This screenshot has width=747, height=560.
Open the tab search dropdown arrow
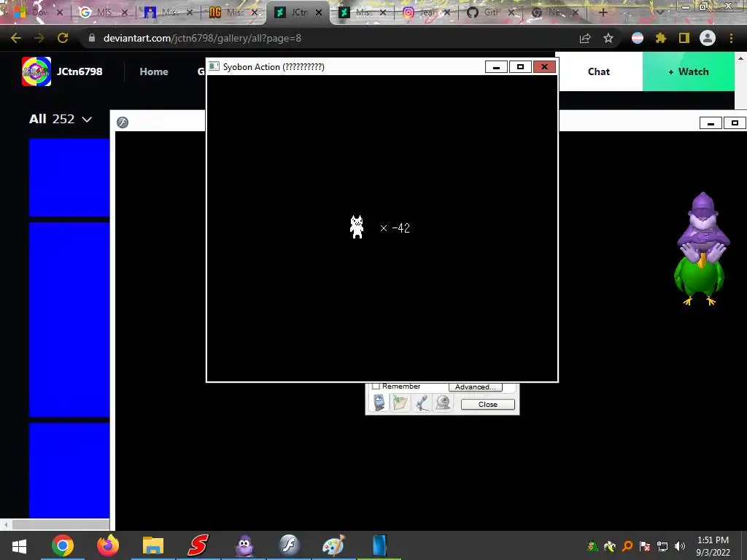pos(660,12)
